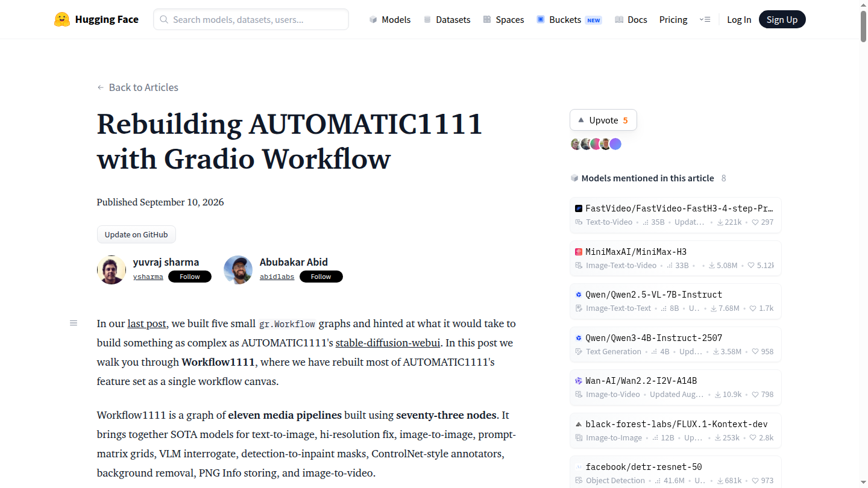Click the search magnifier icon

pyautogui.click(x=164, y=19)
